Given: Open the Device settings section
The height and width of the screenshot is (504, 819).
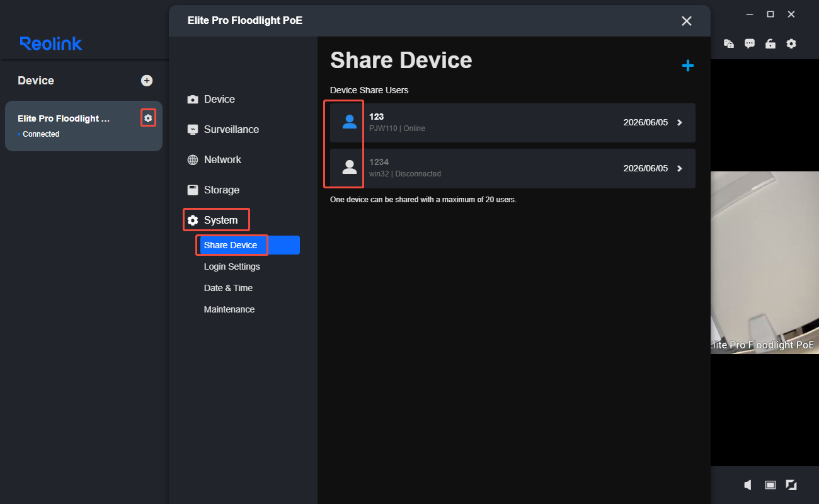Looking at the screenshot, I should tap(211, 100).
